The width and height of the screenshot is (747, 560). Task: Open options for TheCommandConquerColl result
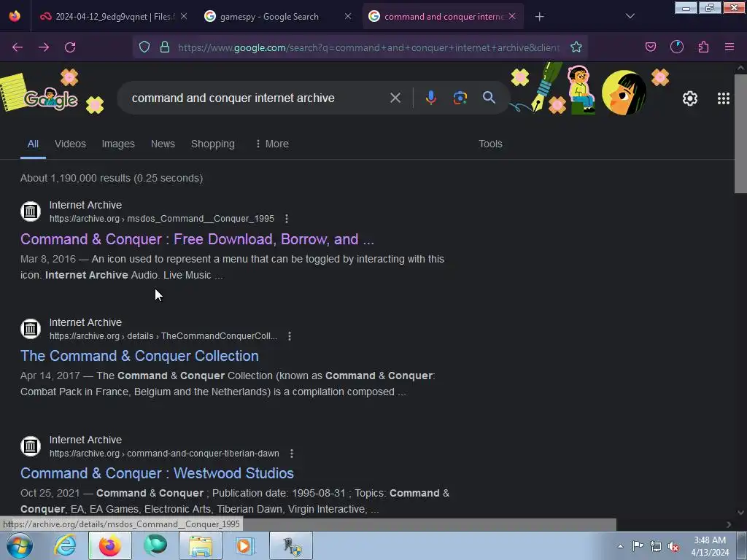click(x=289, y=336)
